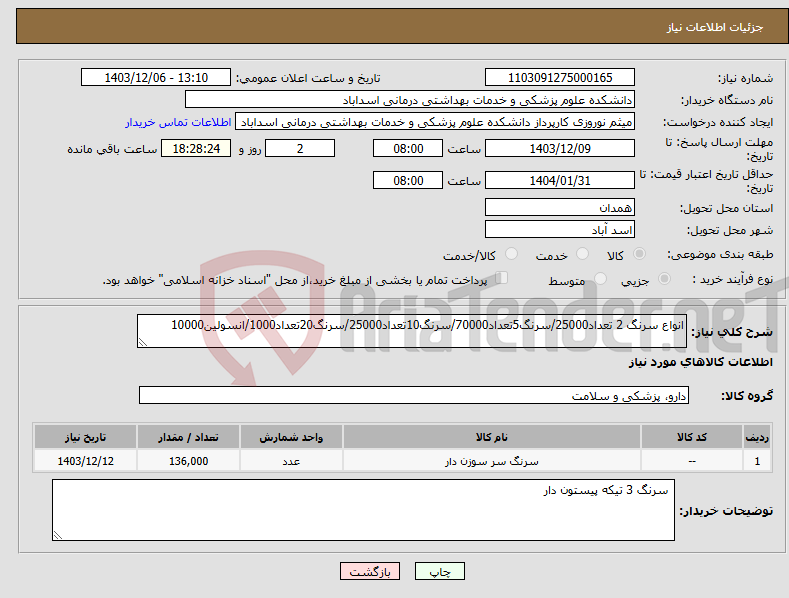Click the buyer notes text area
The width and height of the screenshot is (789, 598).
point(363,510)
